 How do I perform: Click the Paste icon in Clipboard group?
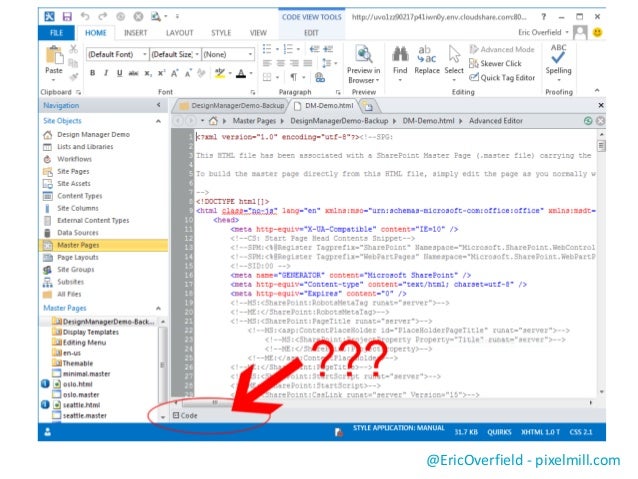[x=54, y=55]
